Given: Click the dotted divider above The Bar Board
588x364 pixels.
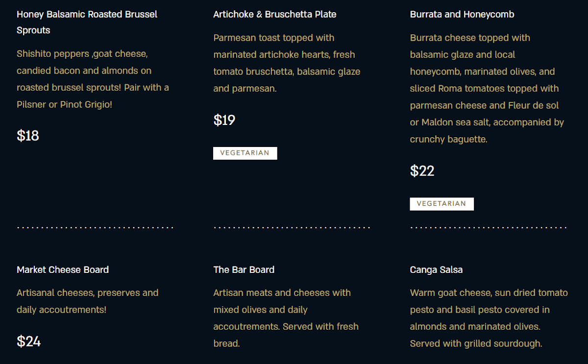Looking at the screenshot, I should click(x=292, y=227).
